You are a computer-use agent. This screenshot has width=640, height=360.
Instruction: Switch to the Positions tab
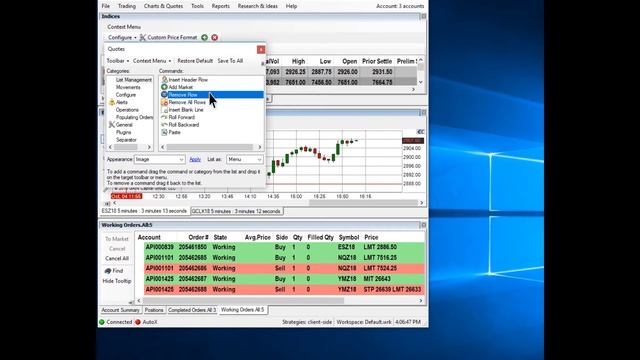tap(154, 310)
